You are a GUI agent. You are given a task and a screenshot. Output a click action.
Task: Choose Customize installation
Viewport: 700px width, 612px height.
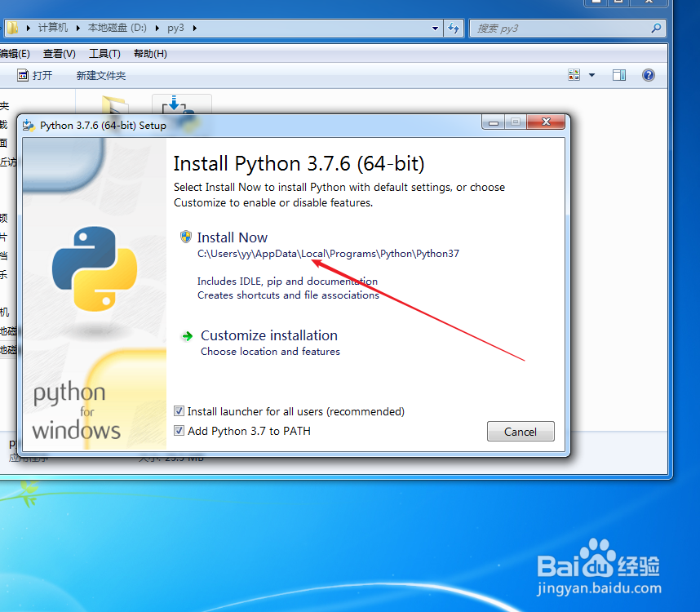pyautogui.click(x=268, y=335)
